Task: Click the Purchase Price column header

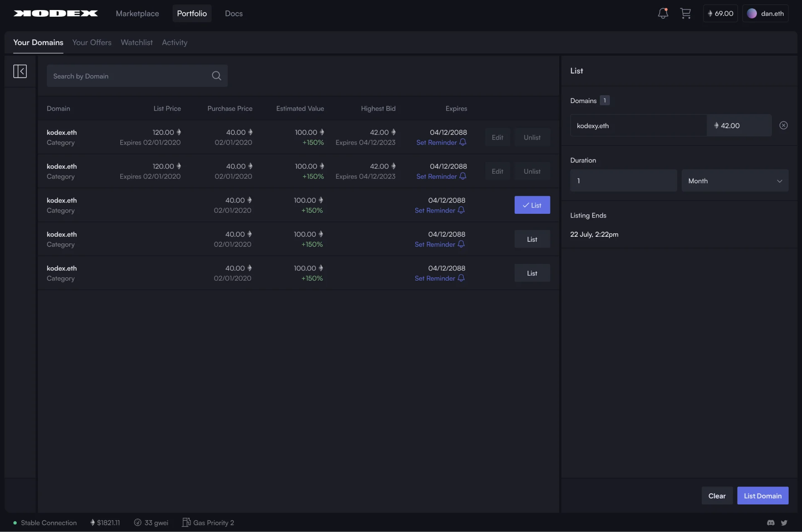Action: coord(230,109)
